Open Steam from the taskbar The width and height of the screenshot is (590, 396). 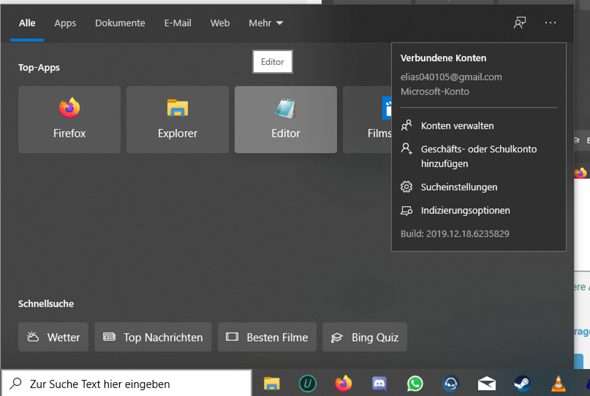522,384
